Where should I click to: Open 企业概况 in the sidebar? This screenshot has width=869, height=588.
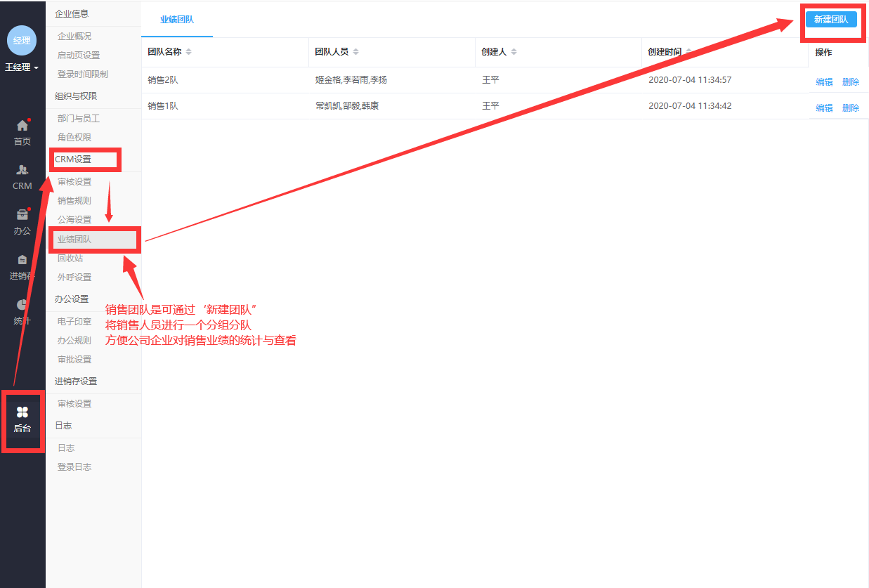pyautogui.click(x=74, y=37)
